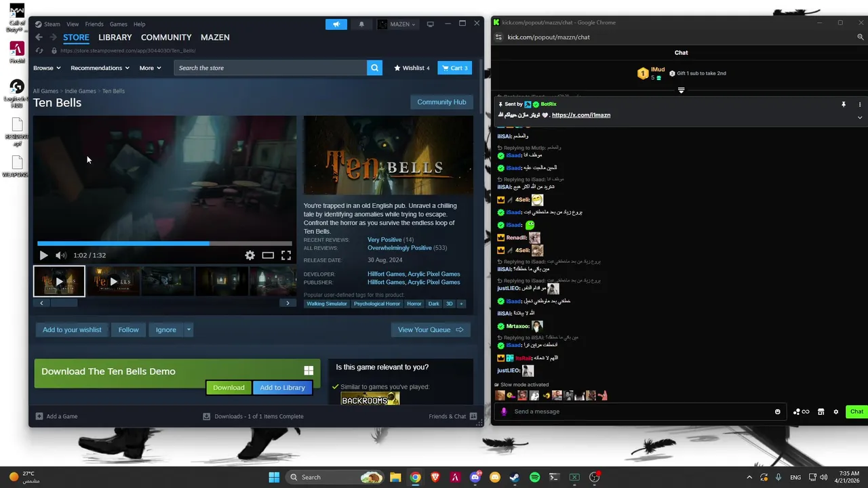Expand more tags with plus button
The height and width of the screenshot is (488, 868).
tap(461, 304)
